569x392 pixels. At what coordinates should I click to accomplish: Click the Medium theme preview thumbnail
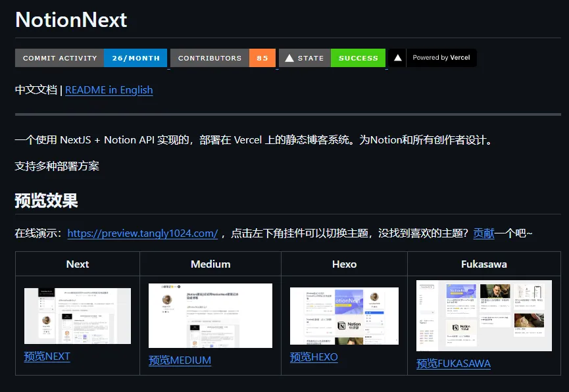(210, 316)
